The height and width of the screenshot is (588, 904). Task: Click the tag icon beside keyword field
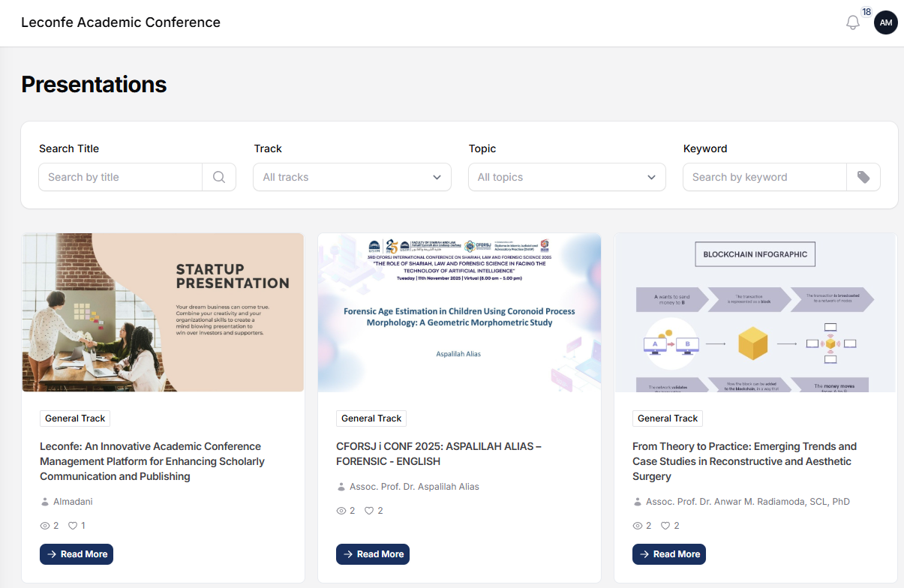point(863,177)
